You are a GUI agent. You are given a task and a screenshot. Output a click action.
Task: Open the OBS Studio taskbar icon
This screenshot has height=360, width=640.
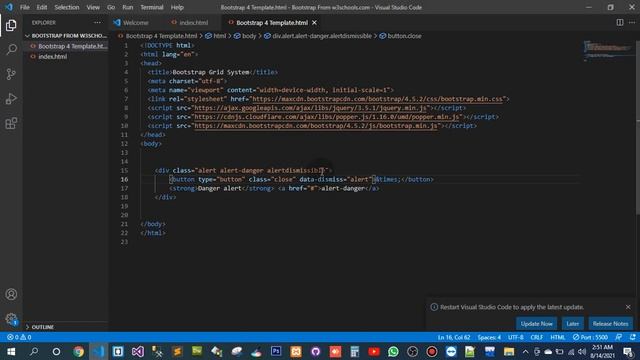pos(412,351)
